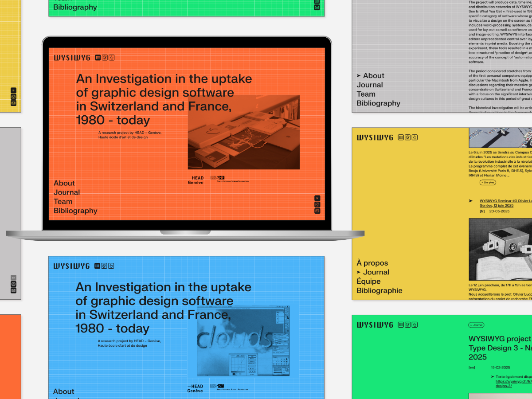Click Instagram icon on left yellow panel
Screen dimensions: 532x399
coord(13,97)
